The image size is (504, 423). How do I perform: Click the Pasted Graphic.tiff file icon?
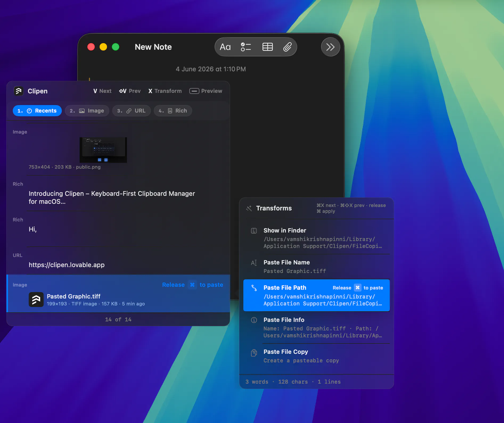click(36, 300)
